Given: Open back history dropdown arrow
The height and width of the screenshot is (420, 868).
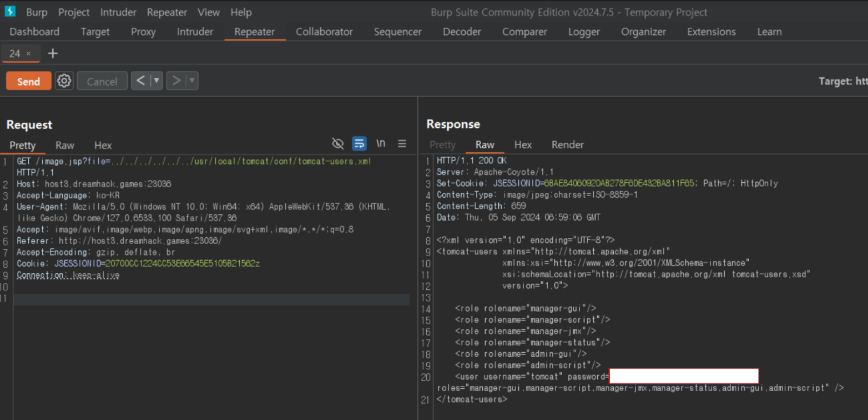Looking at the screenshot, I should tap(157, 81).
